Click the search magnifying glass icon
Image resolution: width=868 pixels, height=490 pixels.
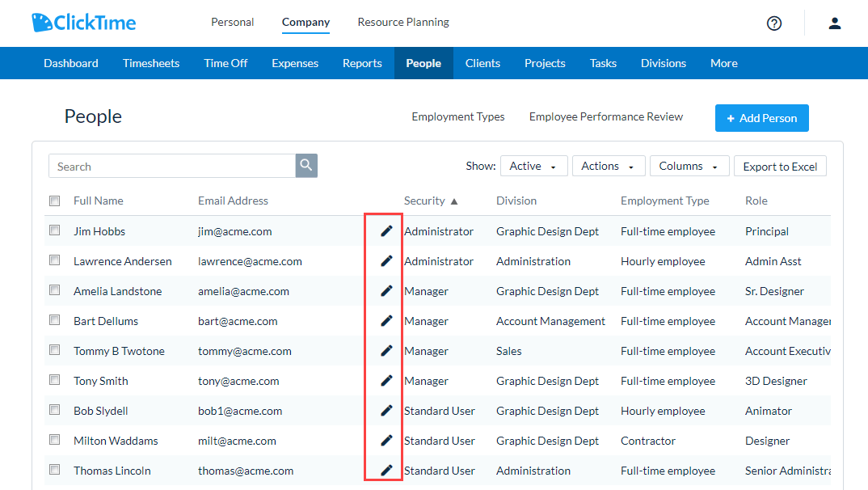point(305,166)
